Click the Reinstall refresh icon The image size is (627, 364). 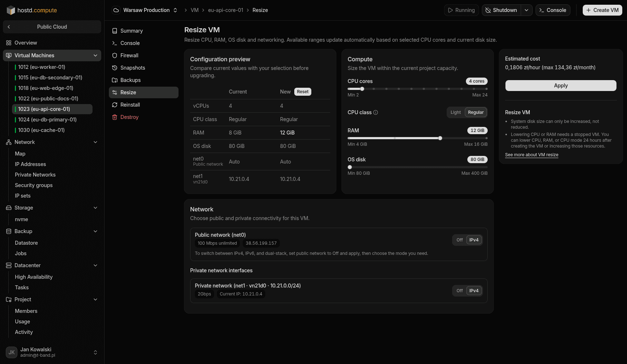(x=115, y=105)
